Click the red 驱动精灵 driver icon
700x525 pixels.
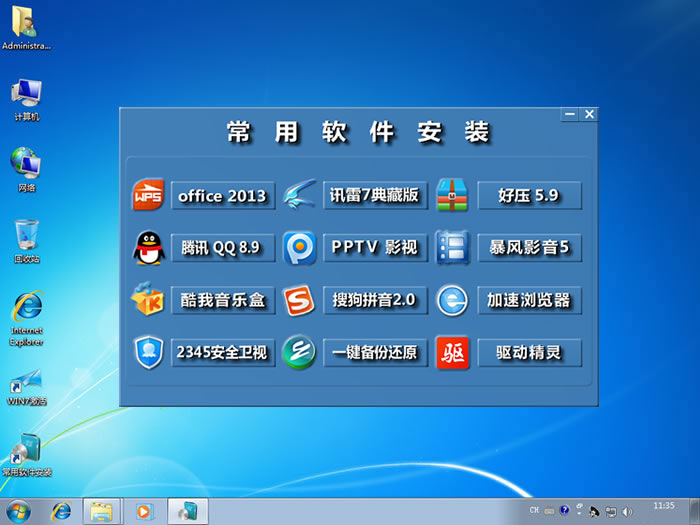(452, 352)
